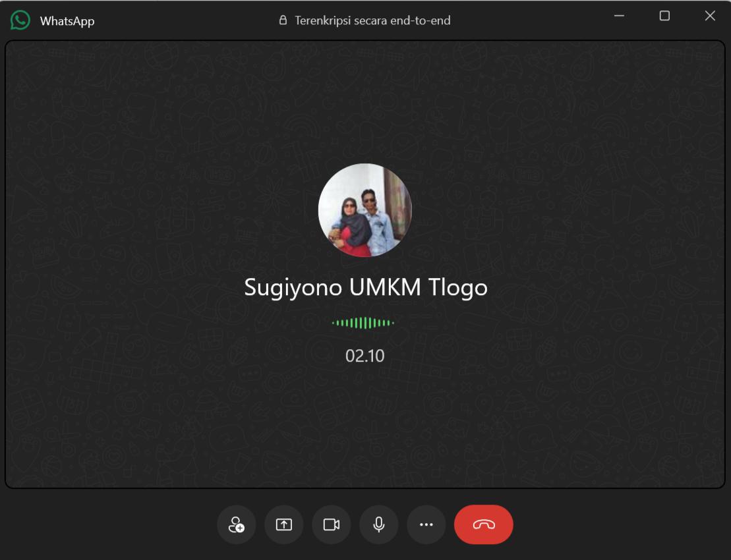Image resolution: width=731 pixels, height=560 pixels.
Task: Minimize the WhatsApp call window
Action: coord(619,16)
